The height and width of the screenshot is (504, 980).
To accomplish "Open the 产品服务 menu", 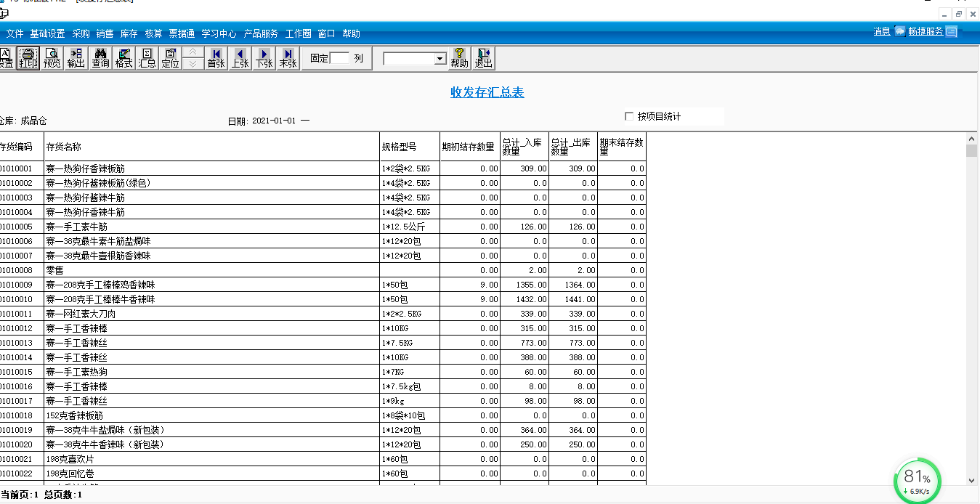I will pos(261,33).
